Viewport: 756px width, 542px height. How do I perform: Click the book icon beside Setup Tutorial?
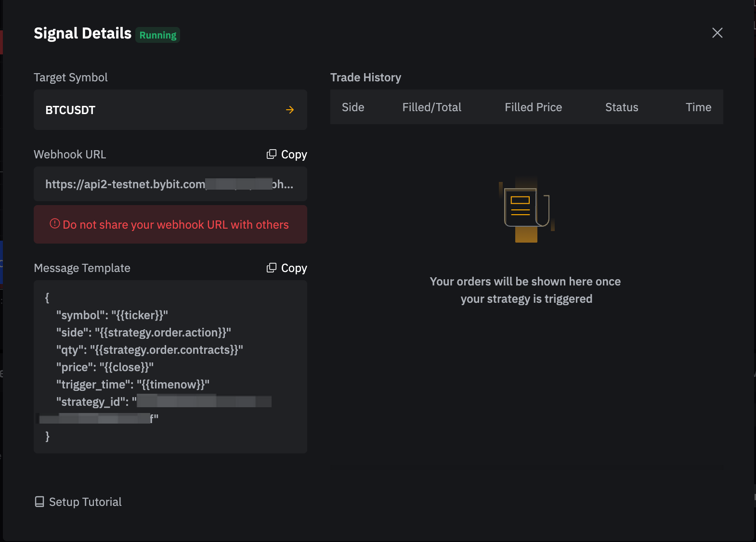point(39,502)
